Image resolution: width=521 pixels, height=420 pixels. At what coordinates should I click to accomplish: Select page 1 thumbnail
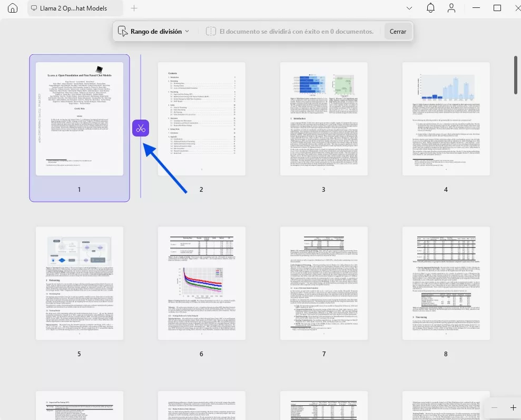(x=80, y=119)
